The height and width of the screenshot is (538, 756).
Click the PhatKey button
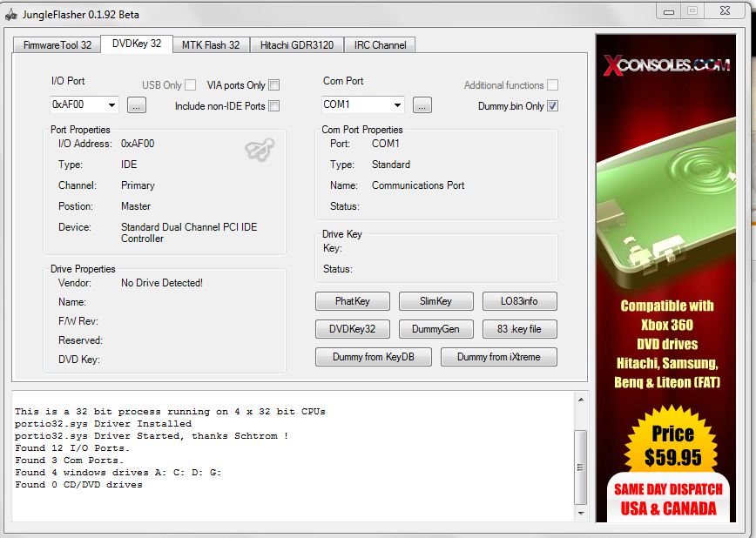click(353, 301)
